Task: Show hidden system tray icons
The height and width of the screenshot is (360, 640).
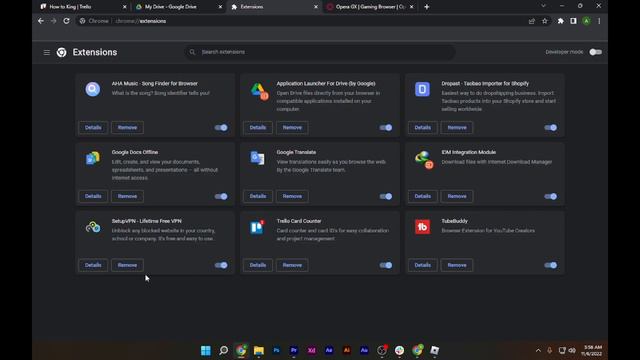Action: pyautogui.click(x=538, y=350)
